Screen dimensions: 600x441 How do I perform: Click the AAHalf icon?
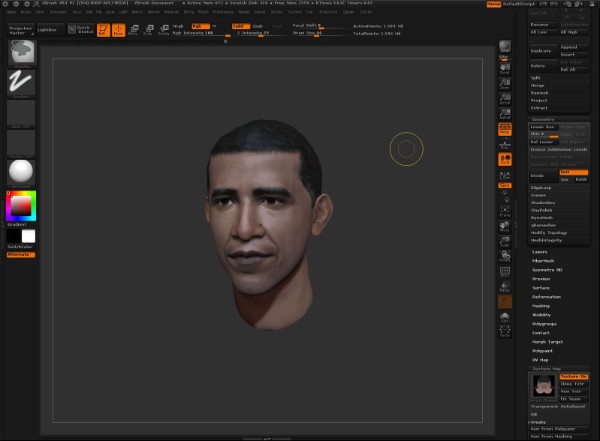[505, 114]
